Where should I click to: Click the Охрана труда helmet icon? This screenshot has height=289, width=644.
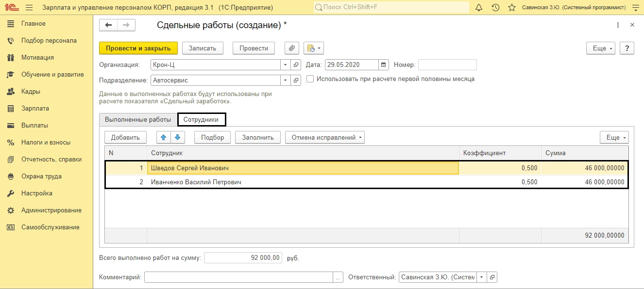tap(11, 177)
